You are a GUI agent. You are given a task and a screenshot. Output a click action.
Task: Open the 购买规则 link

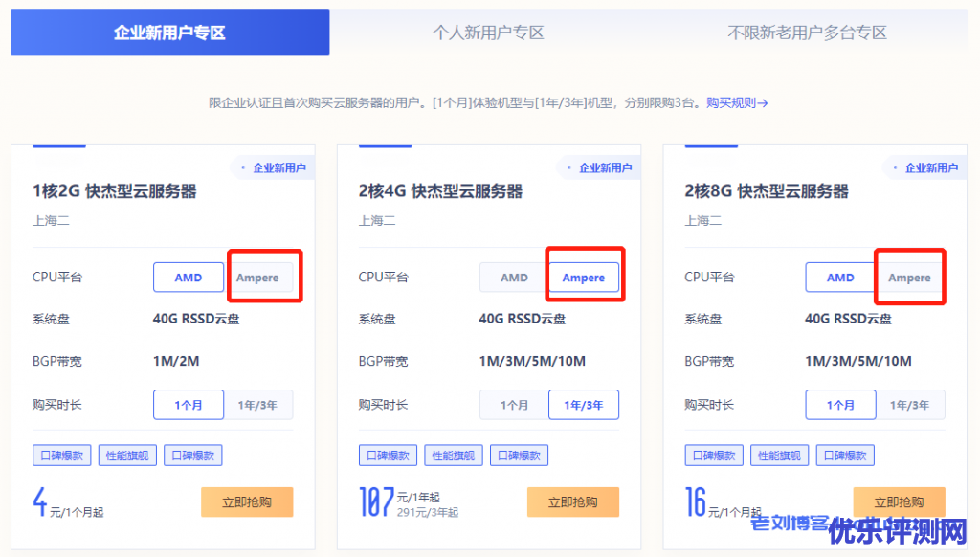[x=736, y=102]
